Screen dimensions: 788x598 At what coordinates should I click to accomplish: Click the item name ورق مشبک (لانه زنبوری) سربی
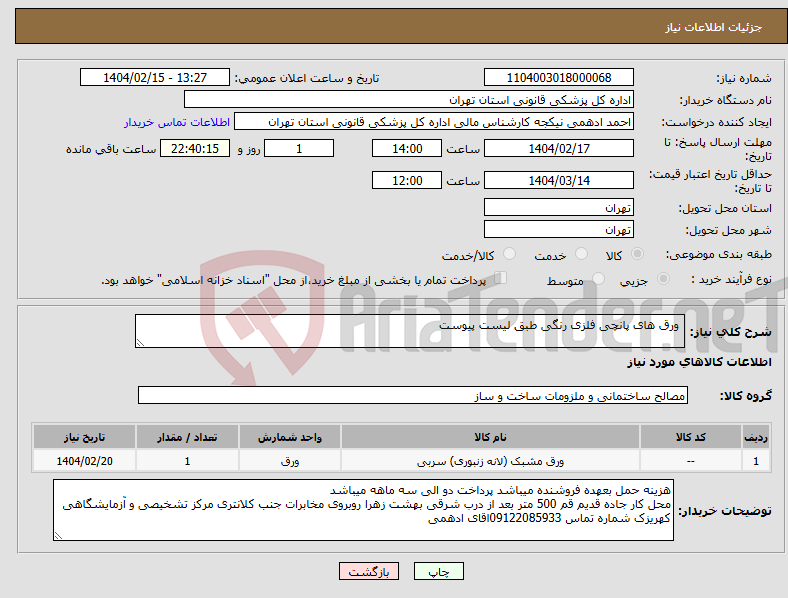click(x=490, y=461)
